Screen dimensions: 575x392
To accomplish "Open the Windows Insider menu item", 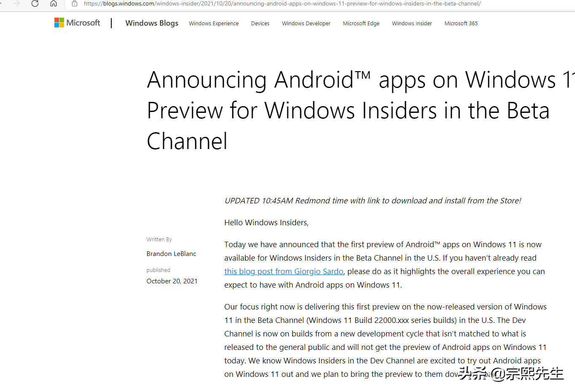I will pyautogui.click(x=412, y=24).
